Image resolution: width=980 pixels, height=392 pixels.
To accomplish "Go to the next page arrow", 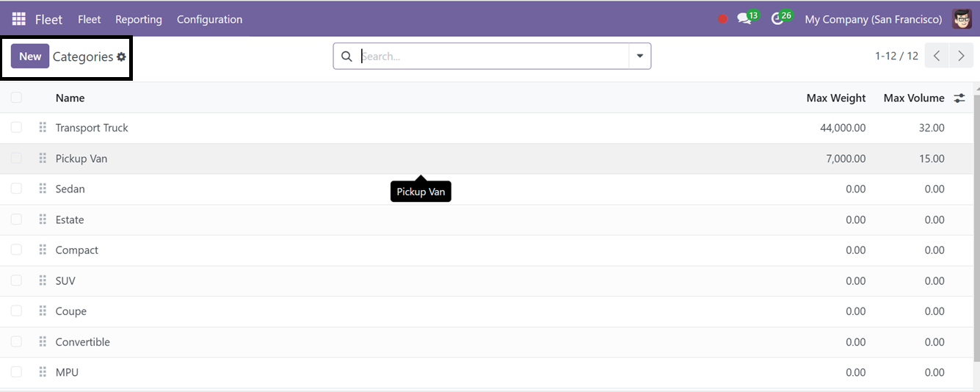I will pos(961,56).
